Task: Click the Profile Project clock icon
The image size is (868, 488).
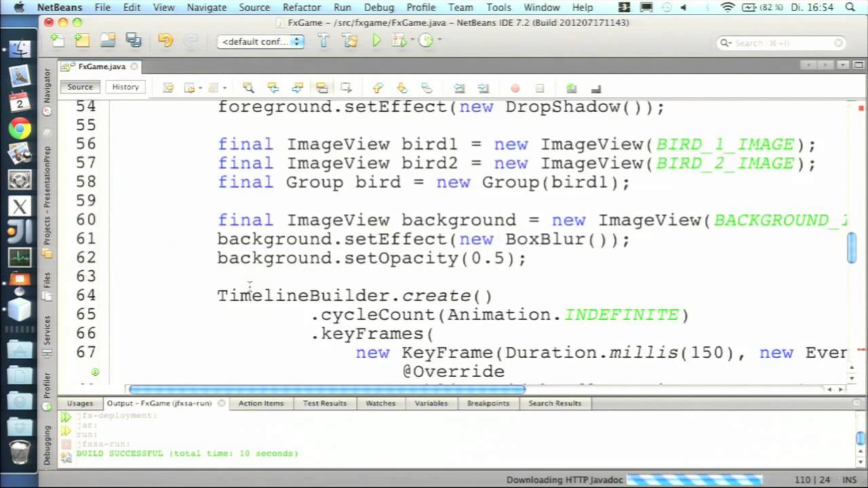Action: pos(426,41)
